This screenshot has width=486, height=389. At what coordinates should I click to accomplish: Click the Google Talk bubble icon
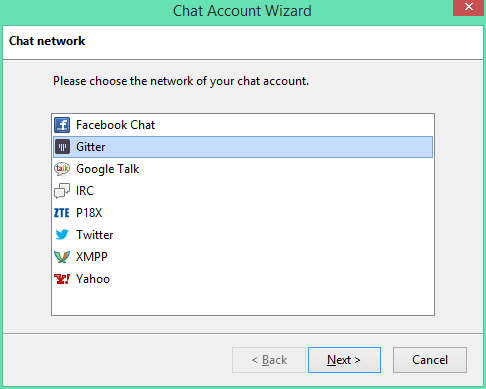[62, 169]
